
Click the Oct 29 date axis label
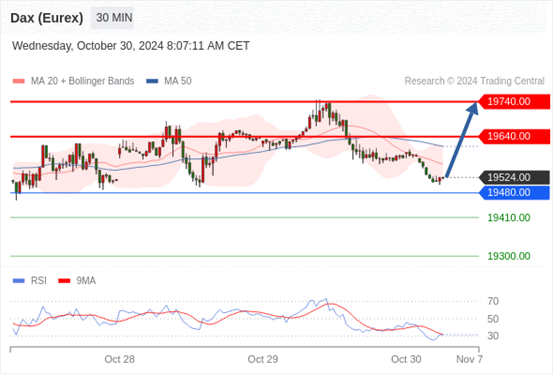pyautogui.click(x=263, y=359)
